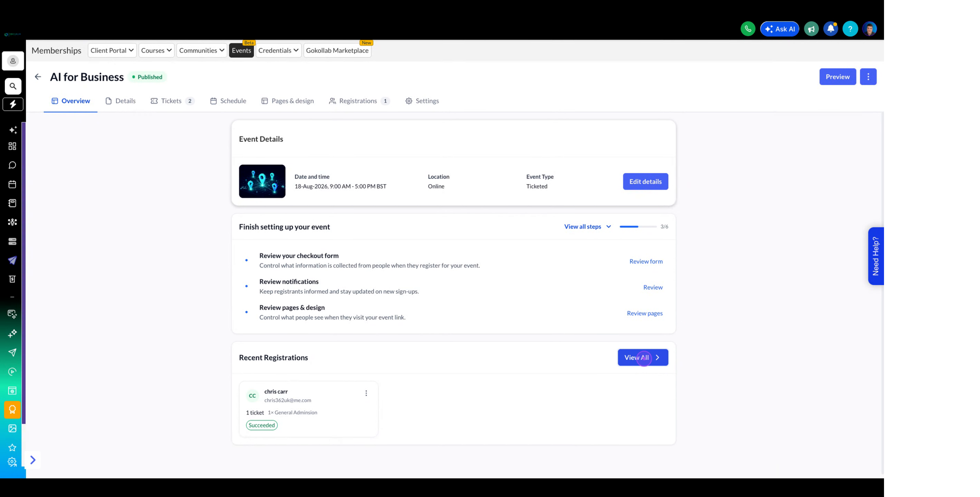Screen dimensions: 980x497
Task: Go back using the arrow beside AI for Business
Action: pos(38,77)
